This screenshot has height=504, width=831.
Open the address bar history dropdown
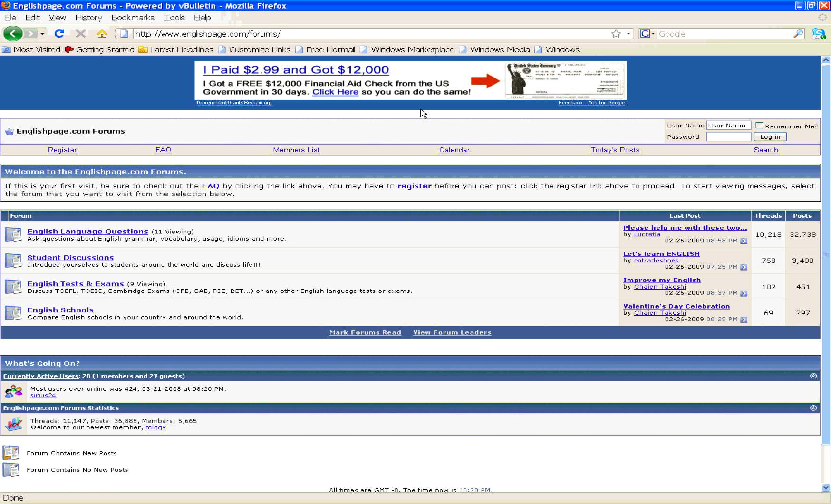[x=628, y=34]
